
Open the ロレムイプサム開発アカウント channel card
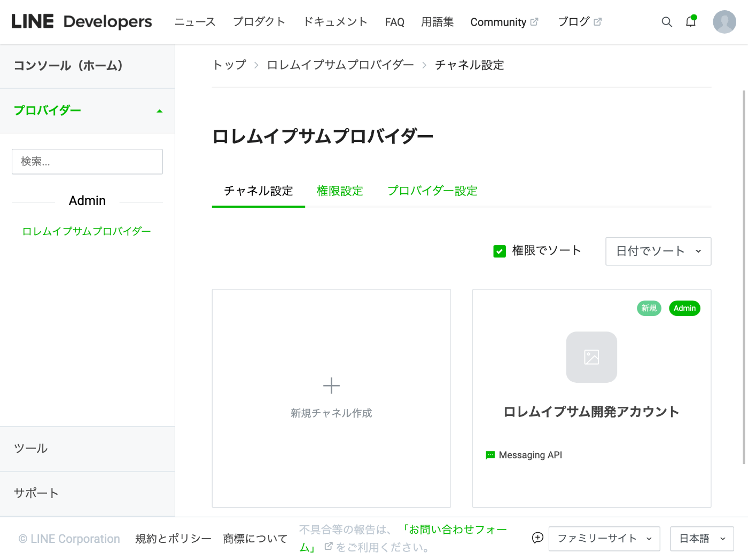tap(591, 398)
